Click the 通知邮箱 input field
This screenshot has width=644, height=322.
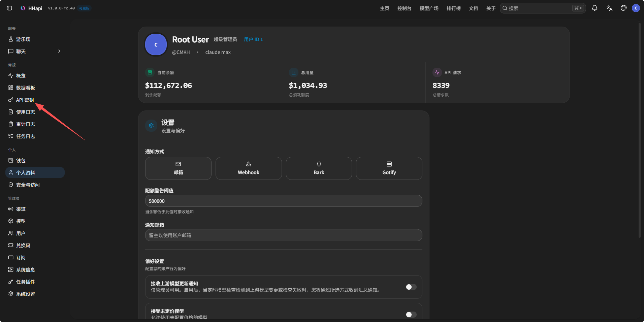pos(284,235)
